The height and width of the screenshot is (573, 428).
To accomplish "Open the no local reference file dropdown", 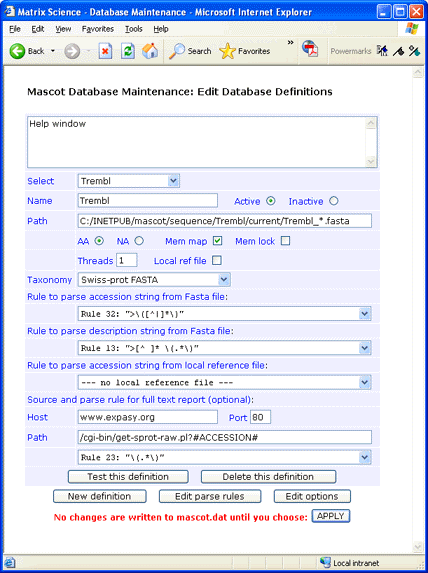I will pyautogui.click(x=224, y=382).
